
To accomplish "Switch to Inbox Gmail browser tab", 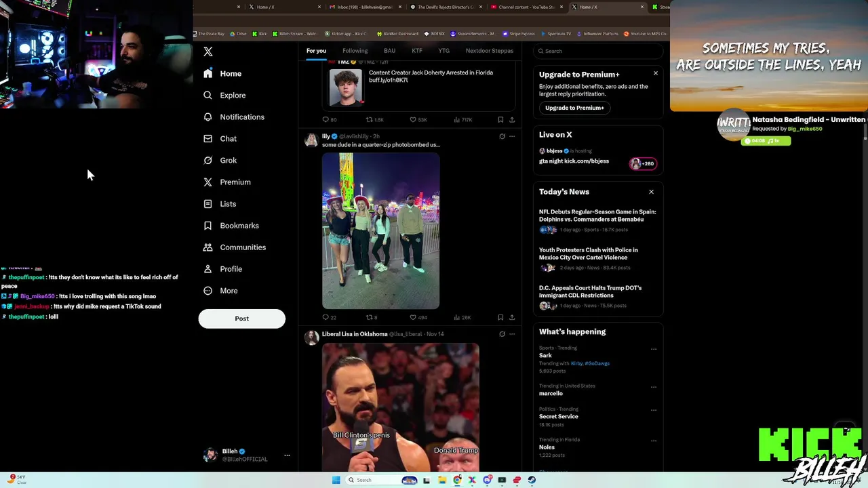I will pos(365,7).
